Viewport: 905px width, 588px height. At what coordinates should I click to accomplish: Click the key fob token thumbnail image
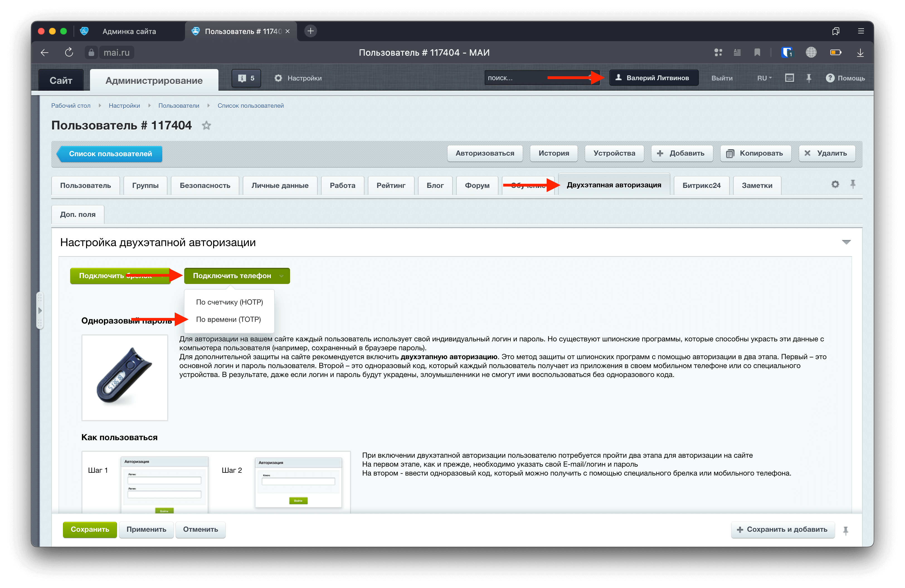tap(125, 378)
